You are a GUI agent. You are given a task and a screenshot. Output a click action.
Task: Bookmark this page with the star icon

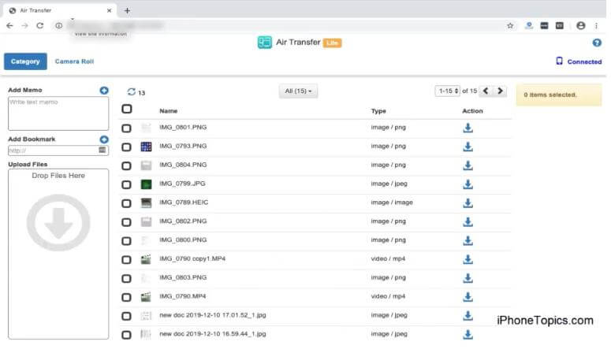click(x=510, y=25)
